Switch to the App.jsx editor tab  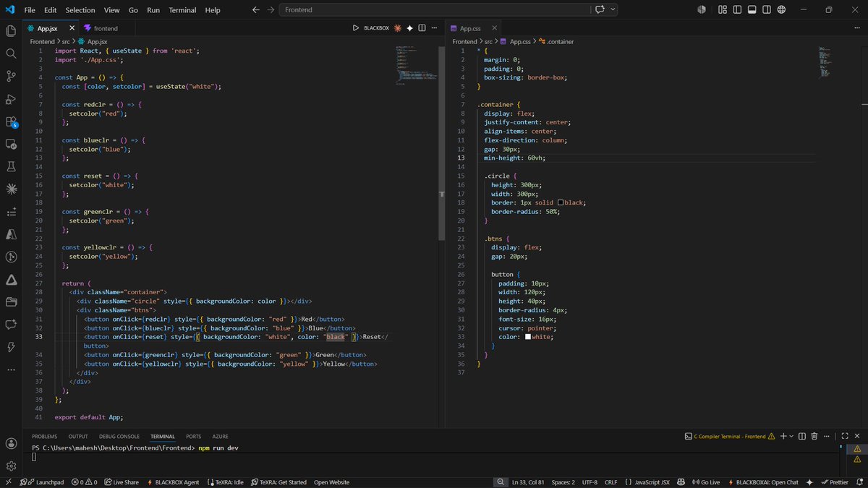(47, 28)
